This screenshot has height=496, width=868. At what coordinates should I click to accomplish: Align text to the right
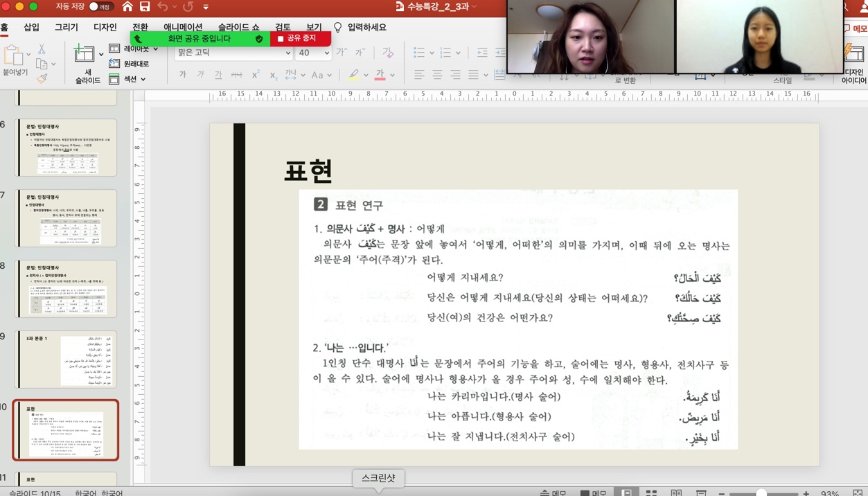pyautogui.click(x=455, y=75)
